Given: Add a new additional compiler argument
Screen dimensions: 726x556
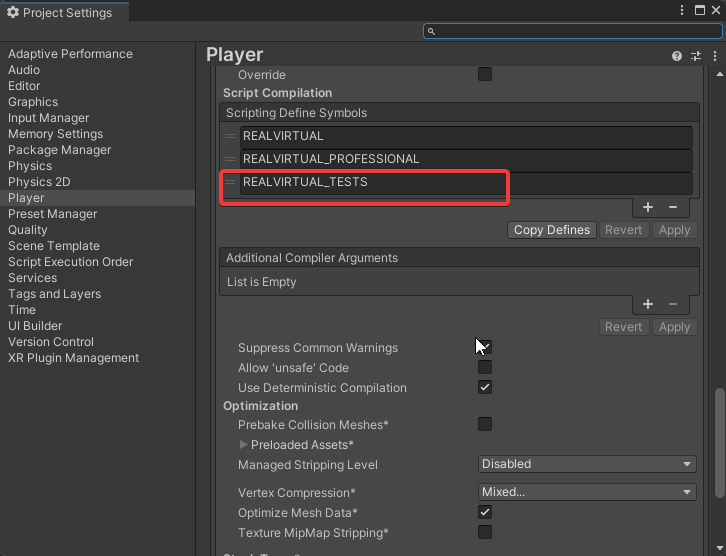Looking at the screenshot, I should click(648, 304).
